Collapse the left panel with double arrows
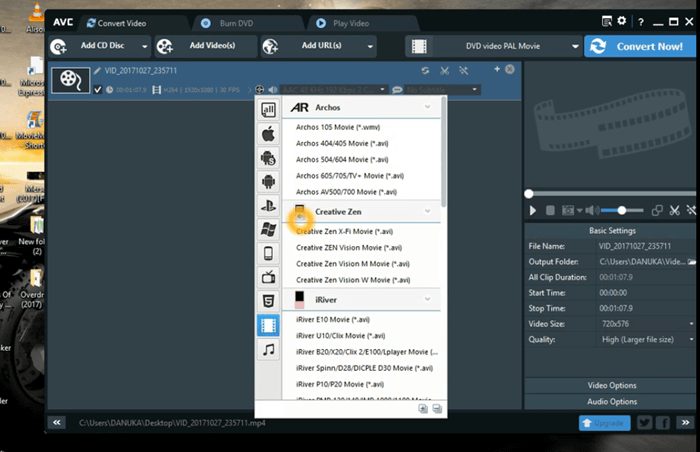Screen dimensions: 700x452 [x=57, y=423]
